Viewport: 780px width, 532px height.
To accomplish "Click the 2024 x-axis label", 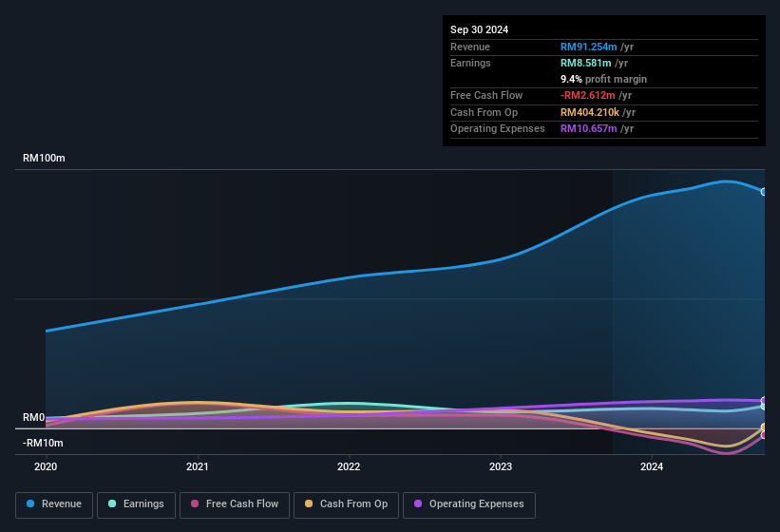I will pyautogui.click(x=652, y=466).
